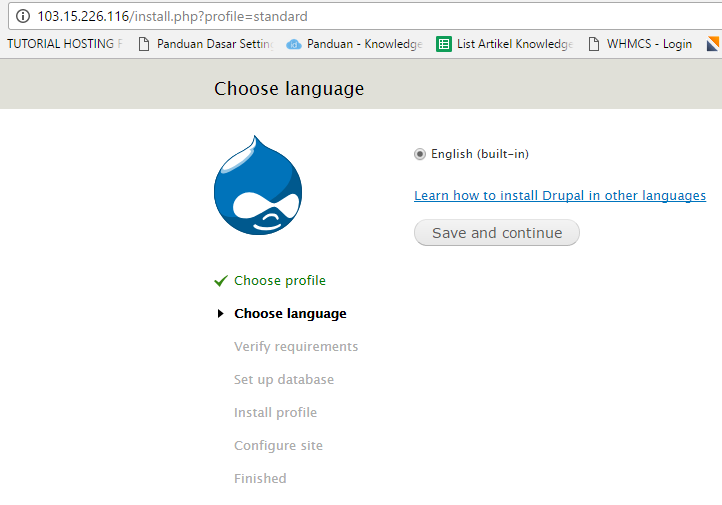Click the site info icon in address bar
Viewport: 722px width, 505px height.
pos(23,16)
